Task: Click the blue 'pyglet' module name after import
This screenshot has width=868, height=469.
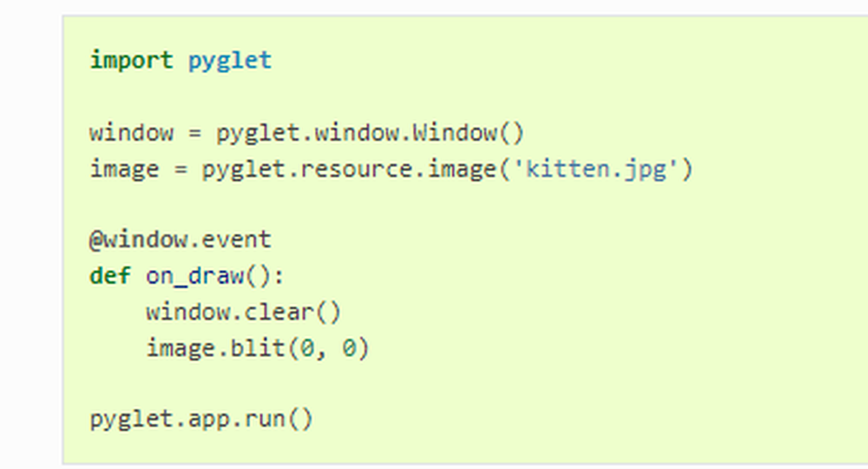Action: click(230, 61)
